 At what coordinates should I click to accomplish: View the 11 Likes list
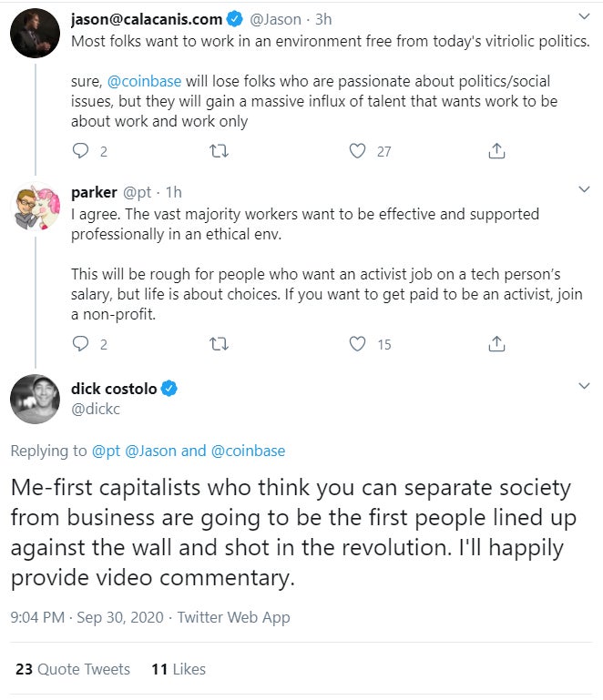[179, 669]
